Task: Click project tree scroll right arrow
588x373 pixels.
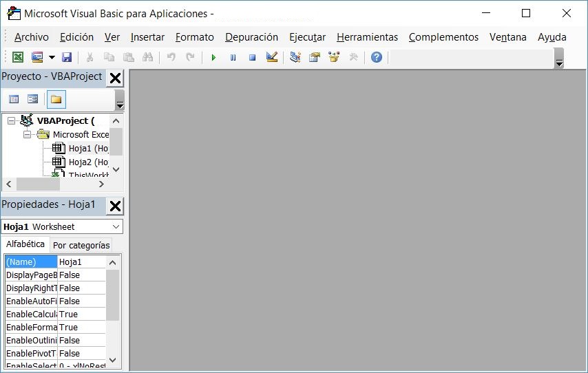Action: tap(101, 184)
